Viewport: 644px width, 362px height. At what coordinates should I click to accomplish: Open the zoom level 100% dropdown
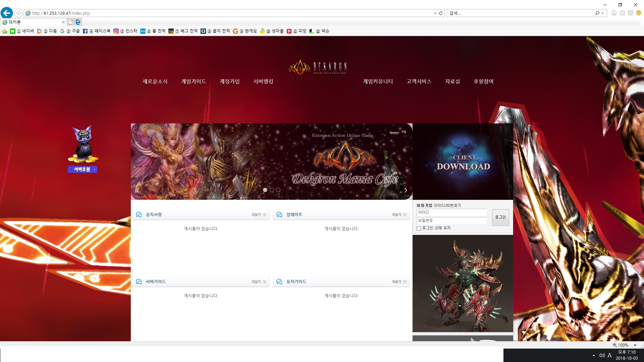point(635,345)
